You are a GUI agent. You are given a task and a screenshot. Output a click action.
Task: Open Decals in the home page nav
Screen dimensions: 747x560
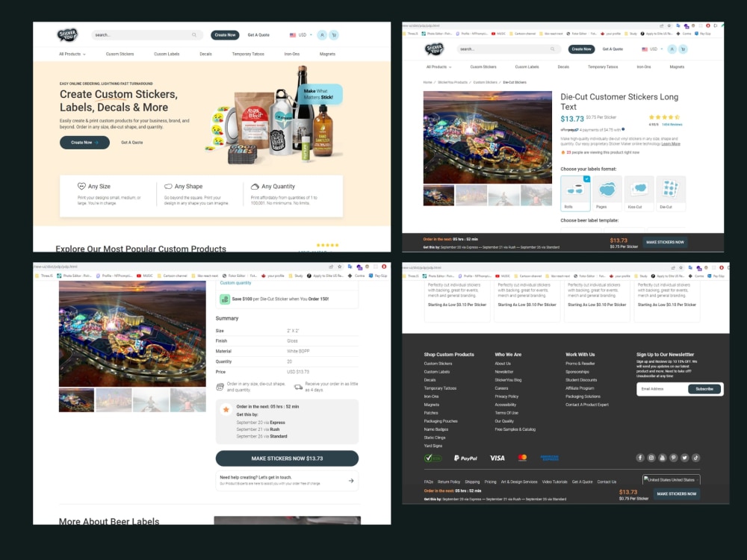point(206,54)
